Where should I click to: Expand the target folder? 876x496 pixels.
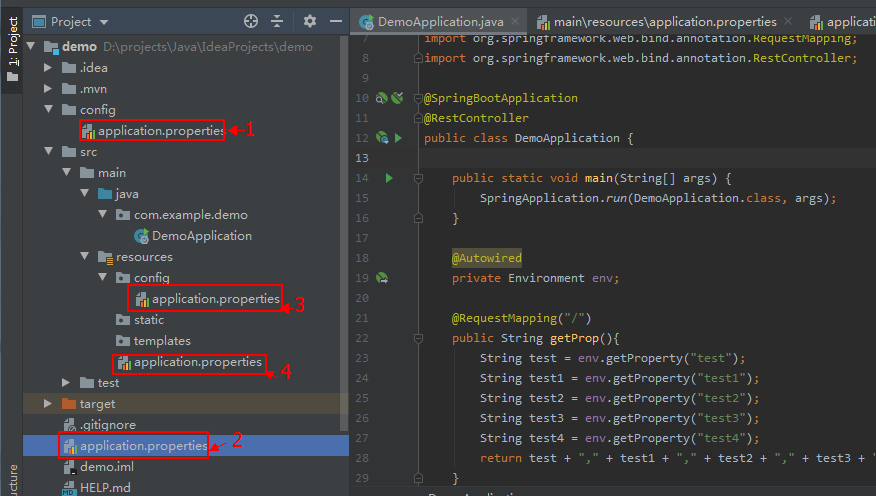tap(48, 403)
